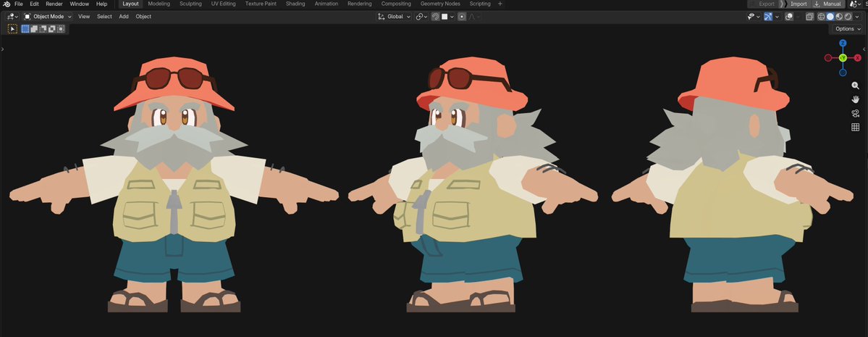This screenshot has width=868, height=337.
Task: Toggle perspective/orthographic grid icon
Action: [x=855, y=127]
